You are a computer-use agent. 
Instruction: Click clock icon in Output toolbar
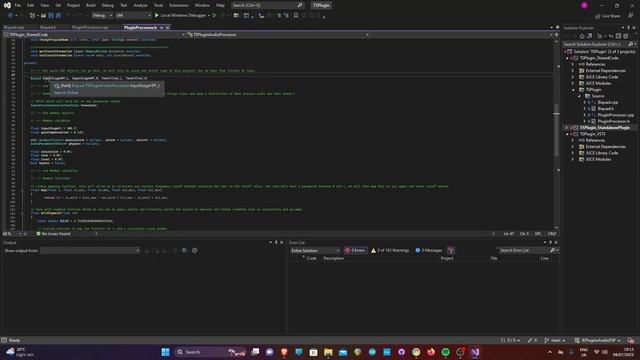pyautogui.click(x=195, y=250)
